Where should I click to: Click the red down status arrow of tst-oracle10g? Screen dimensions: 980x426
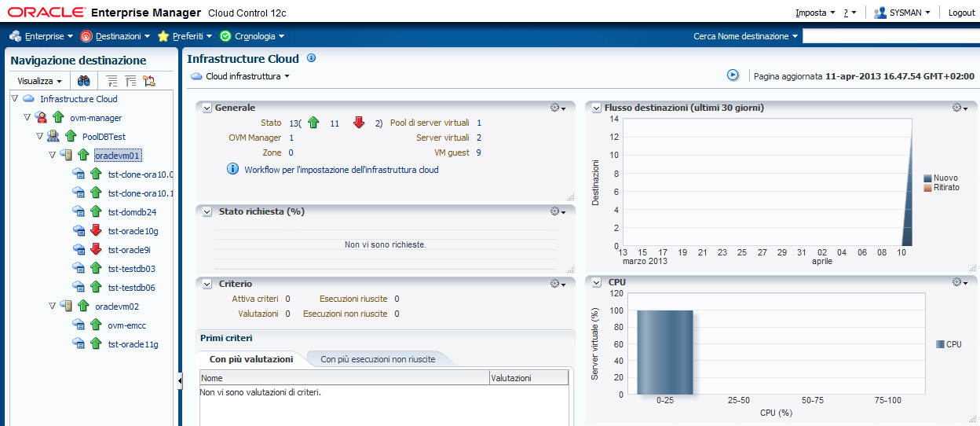coord(96,231)
